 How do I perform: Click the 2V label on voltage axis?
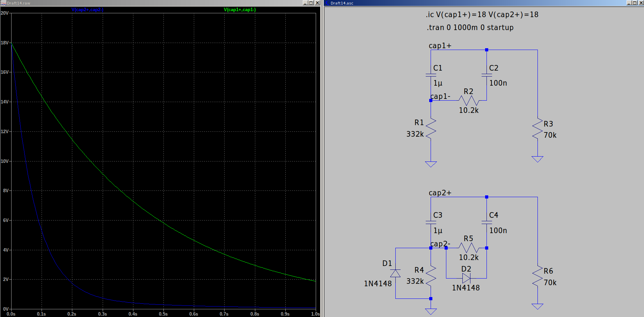[x=6, y=279]
